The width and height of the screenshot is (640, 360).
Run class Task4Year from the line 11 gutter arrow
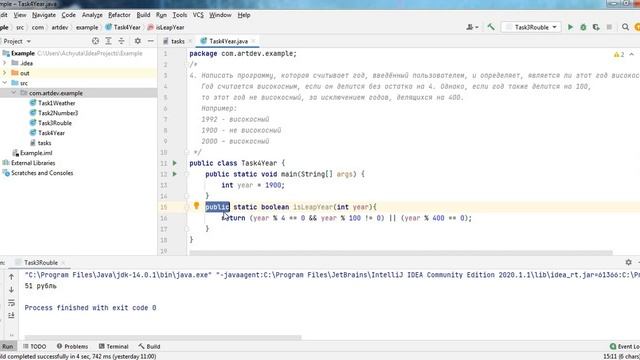coord(175,163)
